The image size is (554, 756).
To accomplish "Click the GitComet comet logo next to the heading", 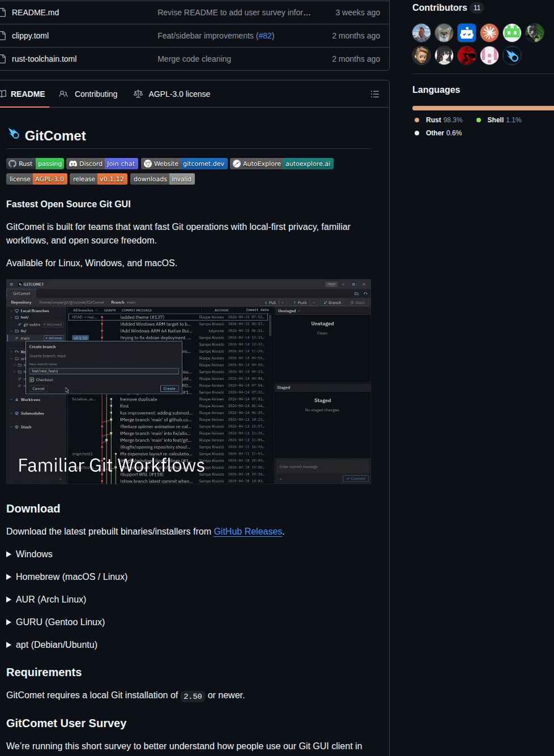I will pos(14,134).
